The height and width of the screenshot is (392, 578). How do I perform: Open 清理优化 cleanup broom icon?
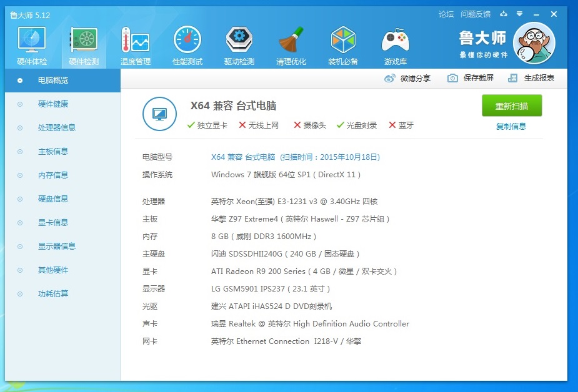pos(291,46)
